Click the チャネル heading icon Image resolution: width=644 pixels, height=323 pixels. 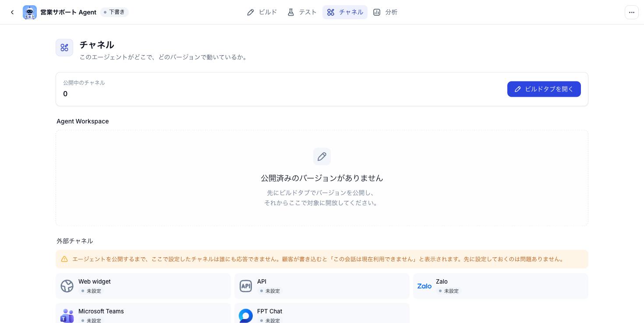(x=64, y=48)
